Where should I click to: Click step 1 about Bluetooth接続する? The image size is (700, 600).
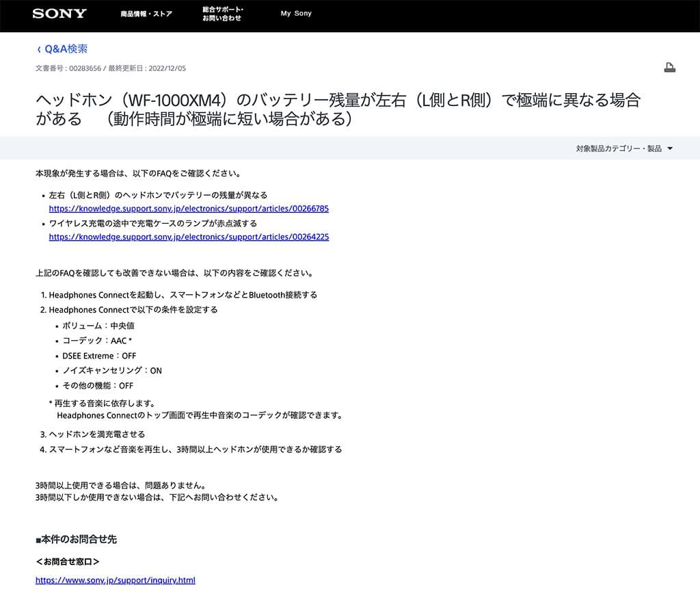click(x=183, y=295)
